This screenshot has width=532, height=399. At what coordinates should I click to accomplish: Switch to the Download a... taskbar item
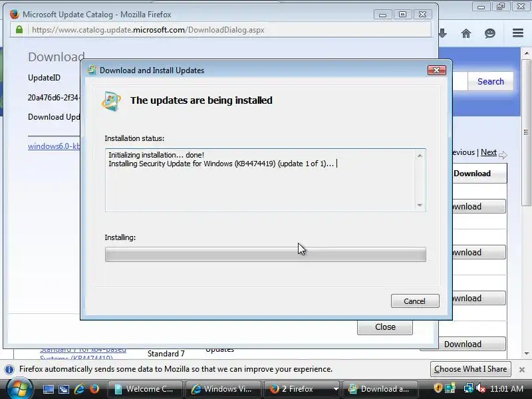(x=380, y=389)
